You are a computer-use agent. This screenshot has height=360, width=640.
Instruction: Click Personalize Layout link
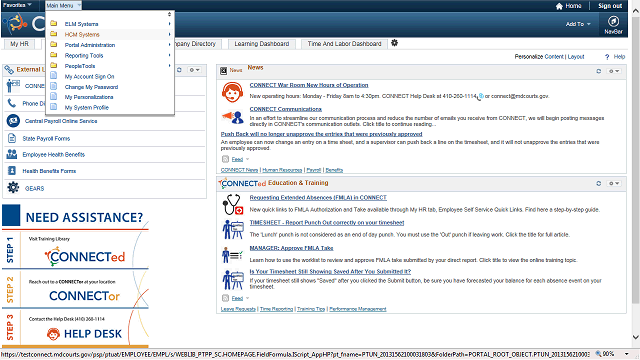[576, 57]
